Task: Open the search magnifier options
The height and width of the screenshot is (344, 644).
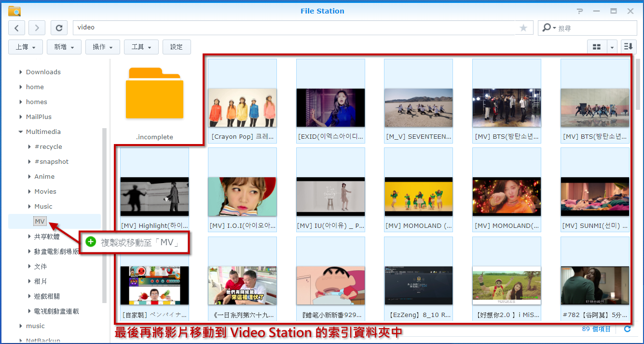Action: click(x=549, y=28)
